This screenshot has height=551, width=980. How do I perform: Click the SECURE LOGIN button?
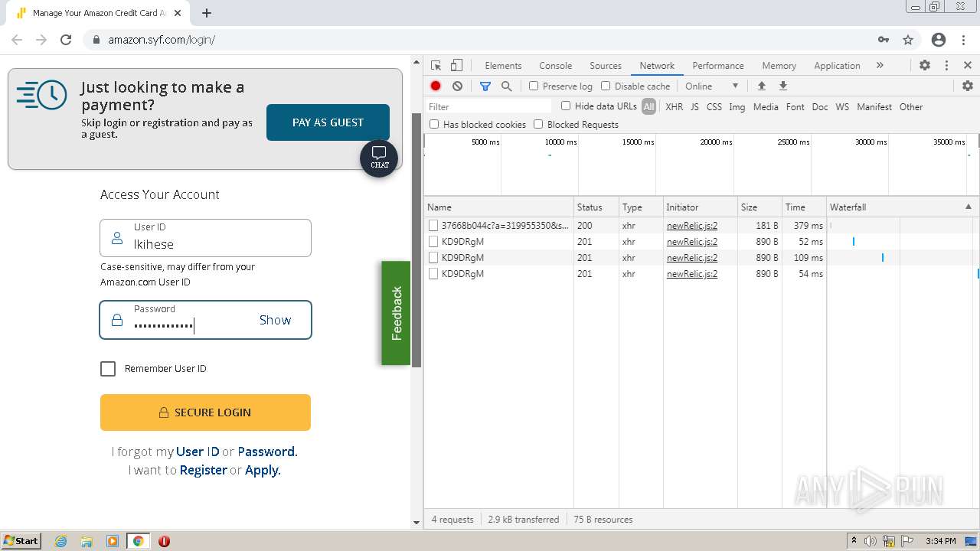[x=205, y=412]
